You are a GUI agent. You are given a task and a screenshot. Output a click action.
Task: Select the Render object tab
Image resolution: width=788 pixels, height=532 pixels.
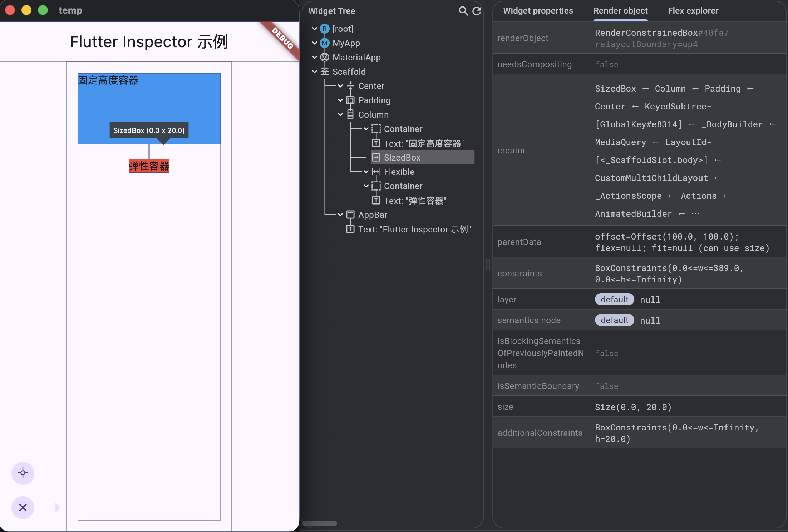click(x=620, y=11)
